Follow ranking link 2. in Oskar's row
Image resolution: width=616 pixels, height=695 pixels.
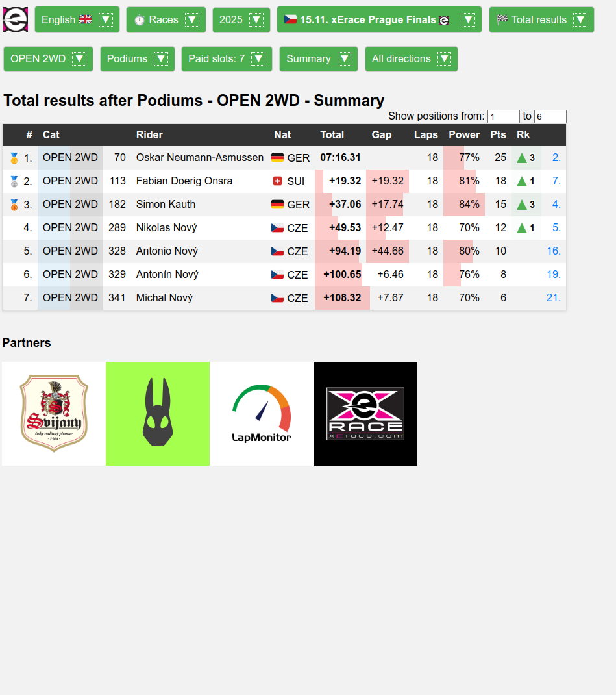pos(556,158)
